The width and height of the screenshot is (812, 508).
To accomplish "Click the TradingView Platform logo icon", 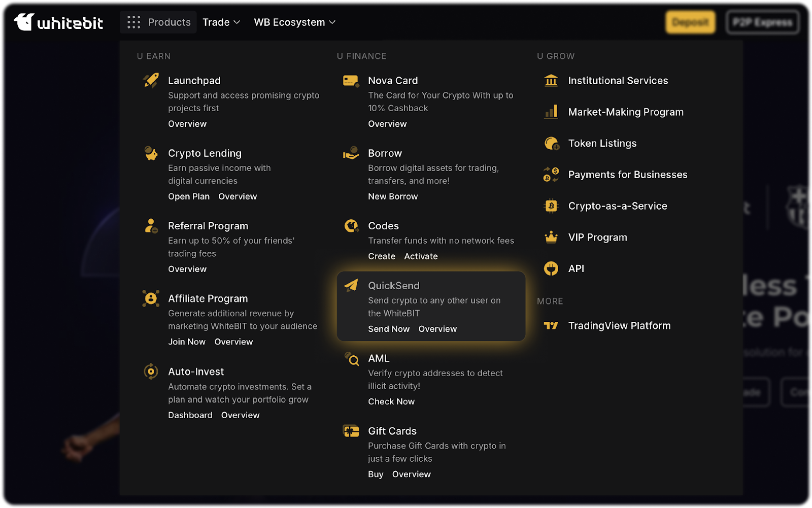I will tap(551, 326).
